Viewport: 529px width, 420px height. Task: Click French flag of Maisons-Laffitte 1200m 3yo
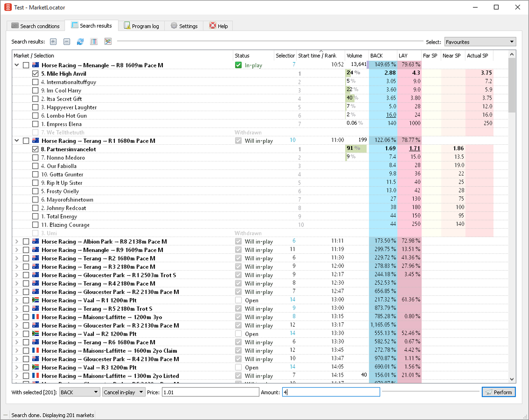tap(35, 317)
